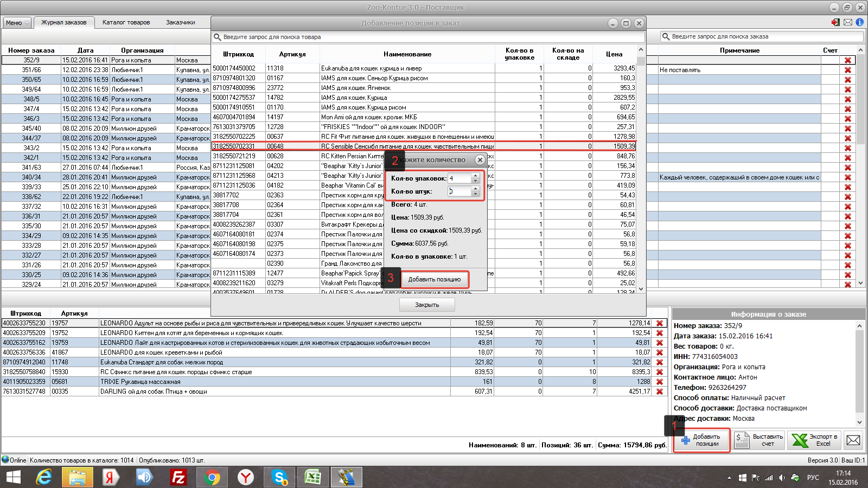This screenshot has width=868, height=488.
Task: Select RC Сфинкс питание item row
Action: [334, 372]
